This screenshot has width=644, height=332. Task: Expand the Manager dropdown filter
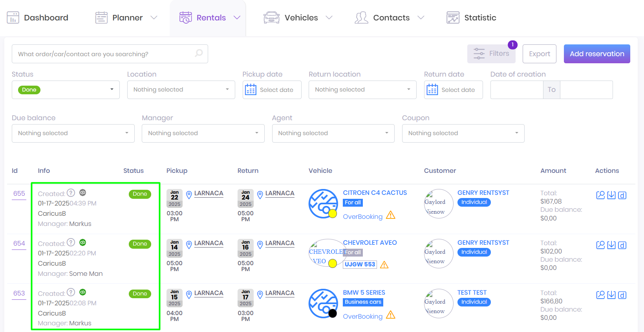203,133
